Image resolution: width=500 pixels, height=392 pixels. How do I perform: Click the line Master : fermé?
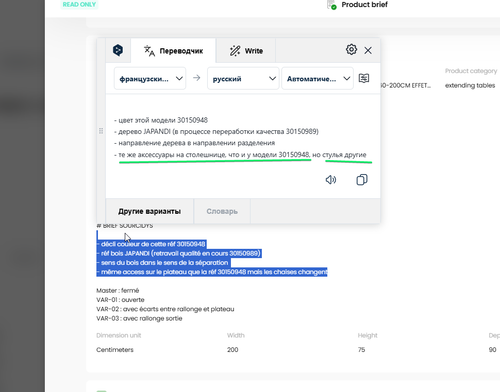click(118, 290)
